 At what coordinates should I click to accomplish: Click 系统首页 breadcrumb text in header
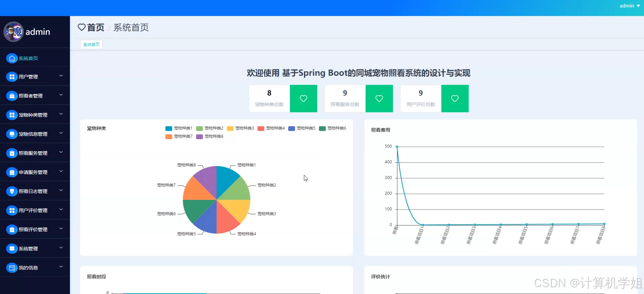131,27
